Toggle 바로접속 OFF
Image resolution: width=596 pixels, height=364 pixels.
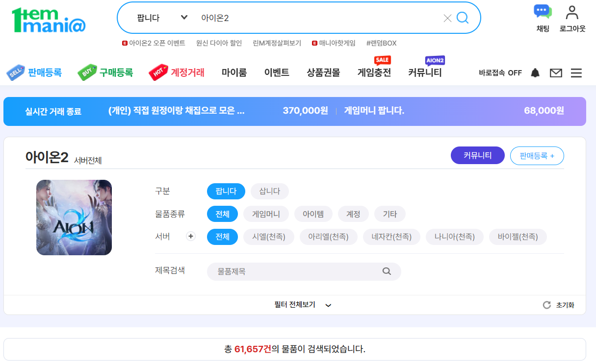click(x=500, y=73)
